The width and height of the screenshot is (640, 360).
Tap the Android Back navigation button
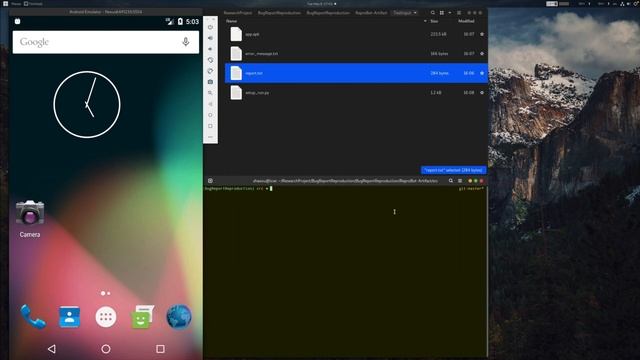pos(51,349)
